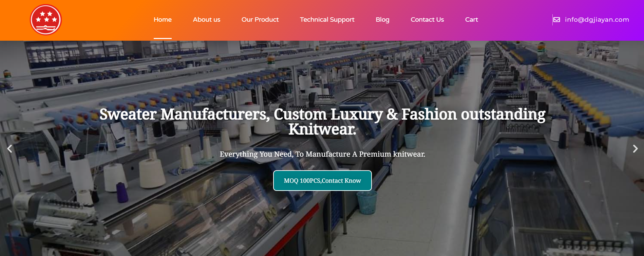View the Cart page
The height and width of the screenshot is (256, 644).
(x=471, y=20)
